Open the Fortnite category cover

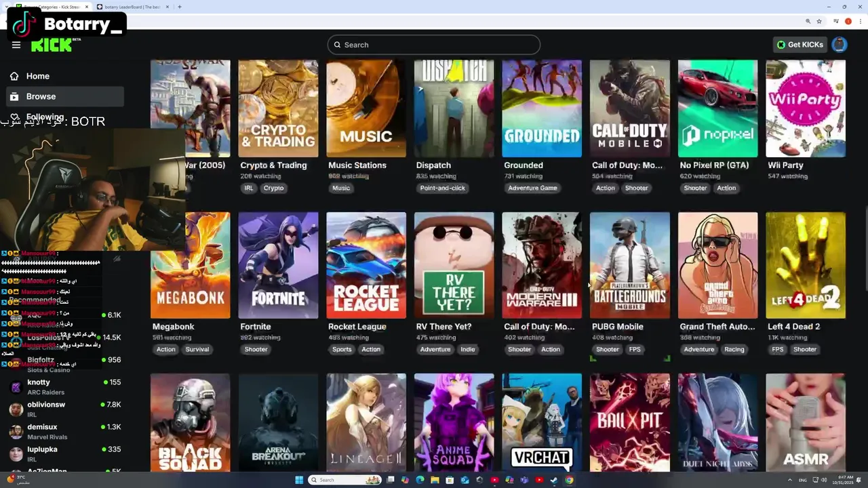(278, 265)
